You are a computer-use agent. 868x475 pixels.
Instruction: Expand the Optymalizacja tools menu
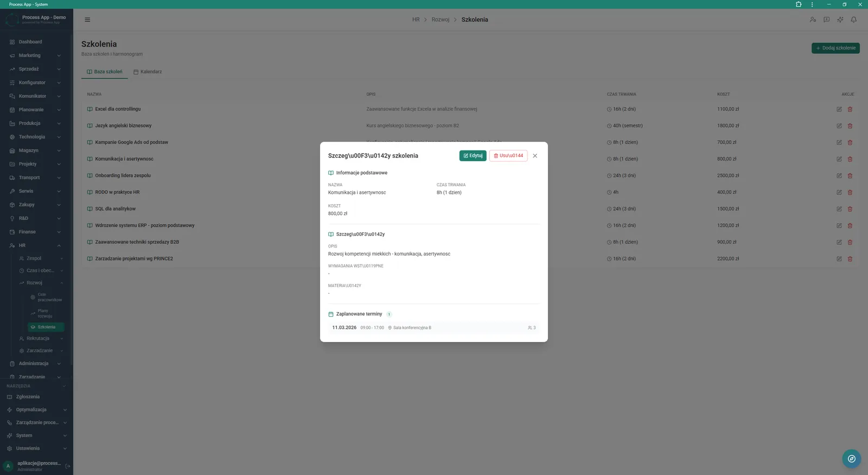tap(36, 410)
